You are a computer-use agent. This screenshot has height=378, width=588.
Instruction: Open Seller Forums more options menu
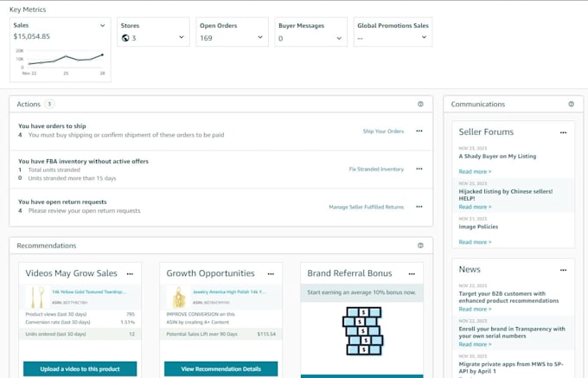(563, 132)
